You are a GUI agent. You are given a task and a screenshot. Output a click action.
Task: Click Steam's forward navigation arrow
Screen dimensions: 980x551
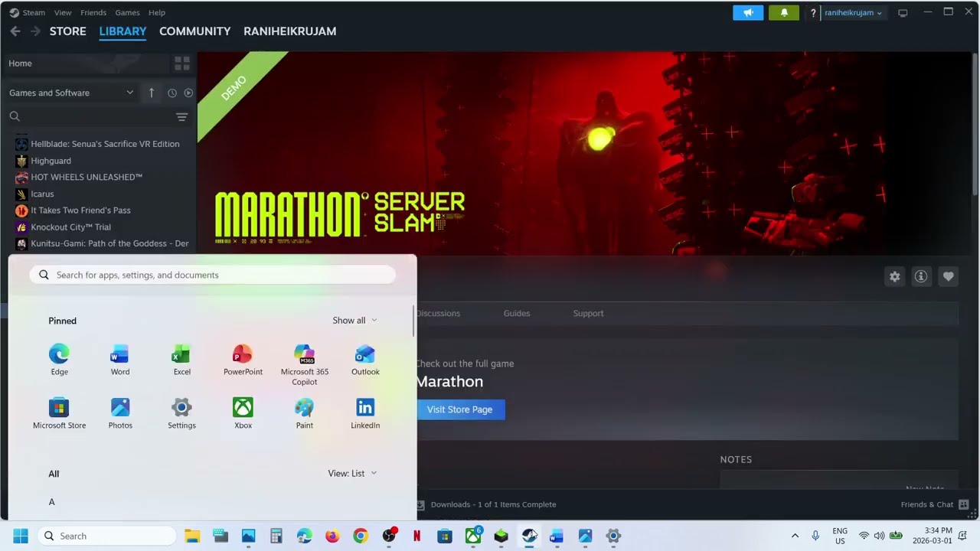[x=35, y=31]
